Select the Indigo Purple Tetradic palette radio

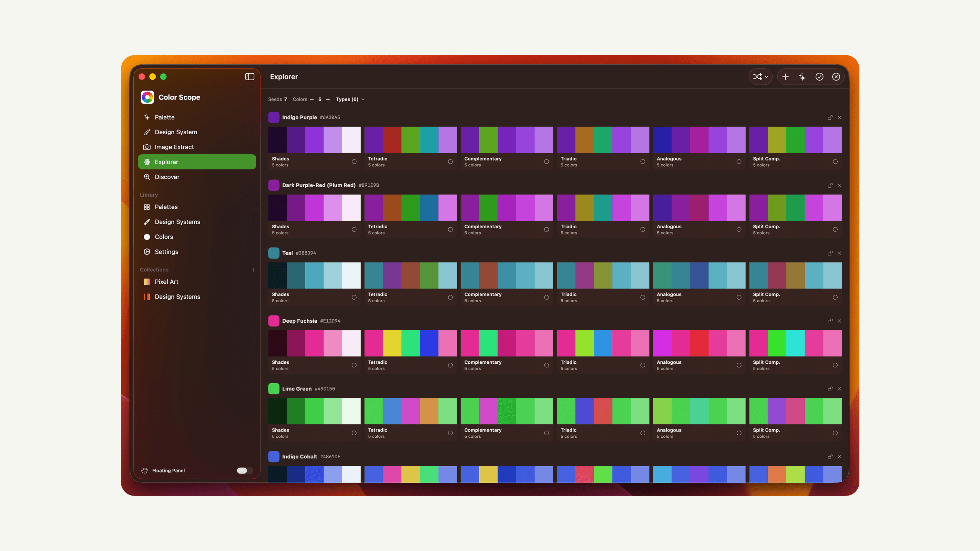point(450,162)
